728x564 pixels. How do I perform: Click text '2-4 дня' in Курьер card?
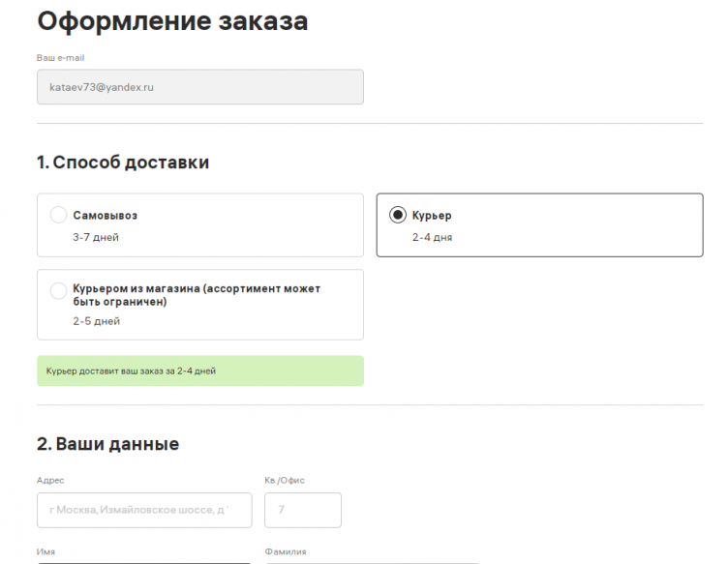tap(432, 237)
